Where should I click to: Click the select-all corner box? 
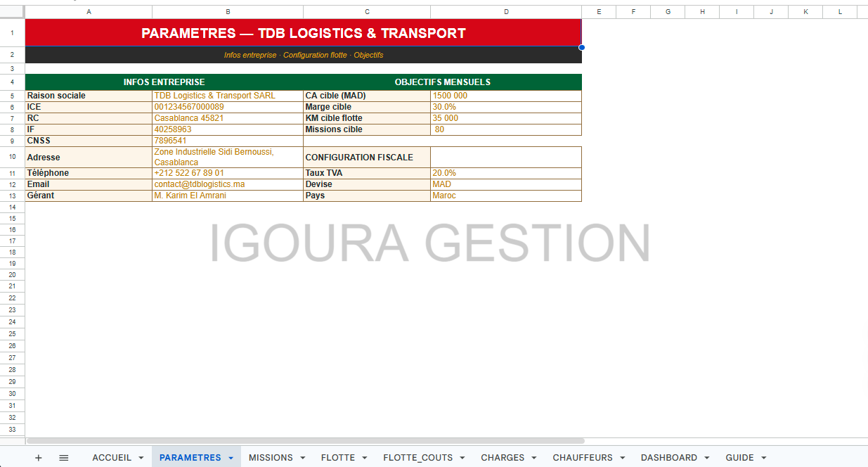(12, 12)
